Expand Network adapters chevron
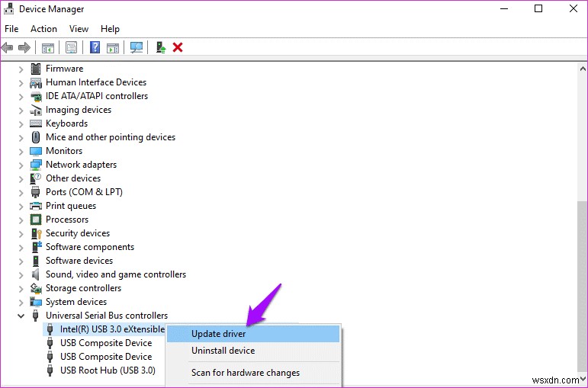588x388 pixels. click(x=21, y=165)
